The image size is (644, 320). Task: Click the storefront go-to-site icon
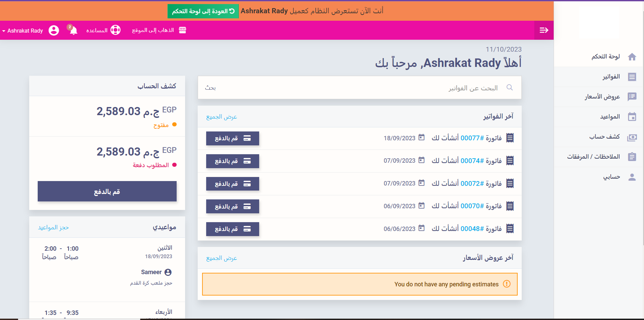(182, 30)
